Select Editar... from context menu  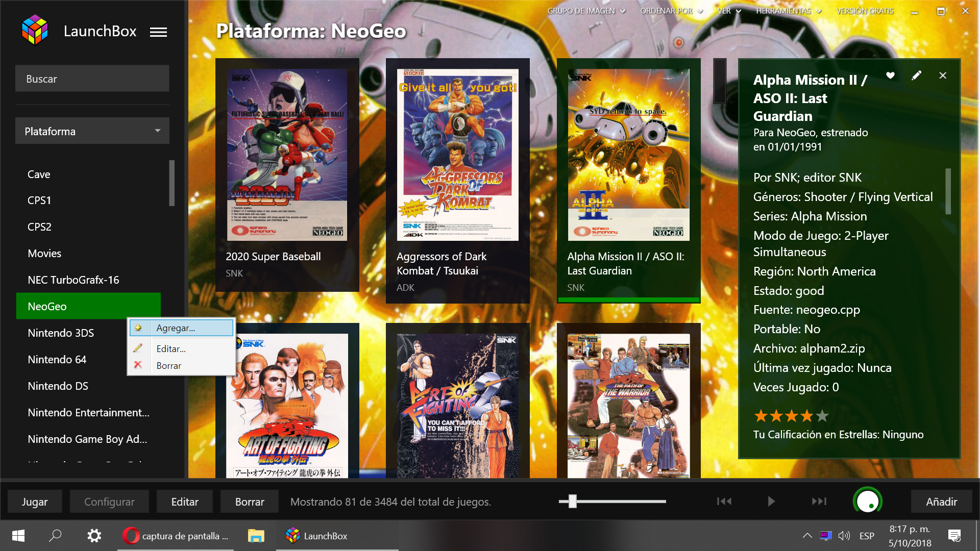click(182, 348)
